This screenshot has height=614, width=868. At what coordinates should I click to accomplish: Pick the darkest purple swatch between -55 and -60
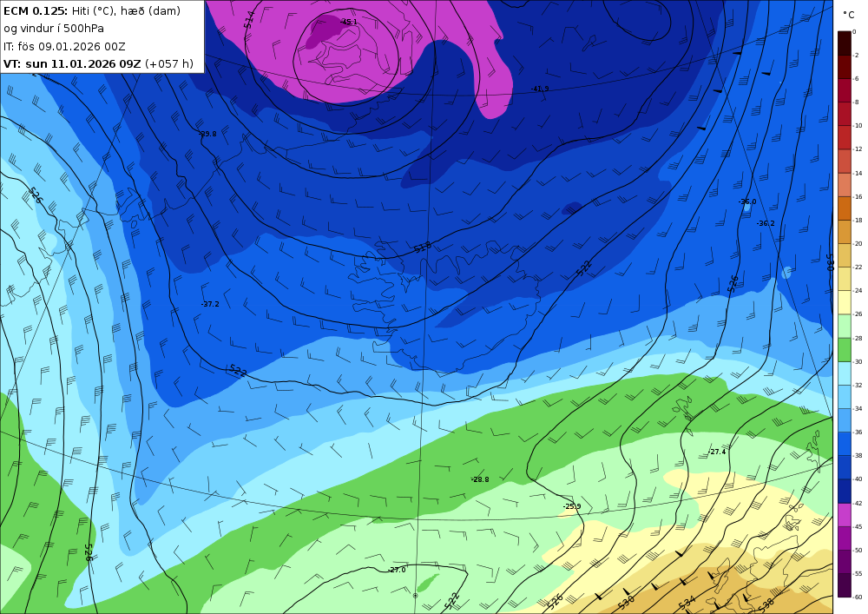pos(845,585)
